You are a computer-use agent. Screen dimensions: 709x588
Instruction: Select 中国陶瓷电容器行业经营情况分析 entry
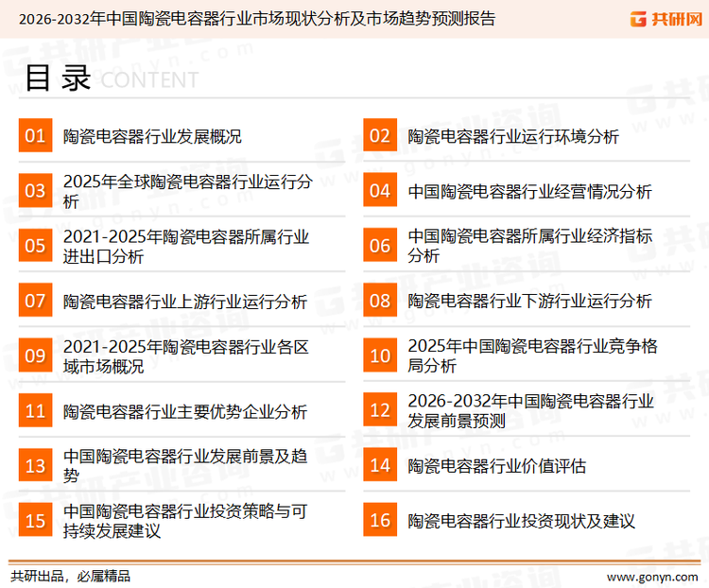tap(529, 191)
